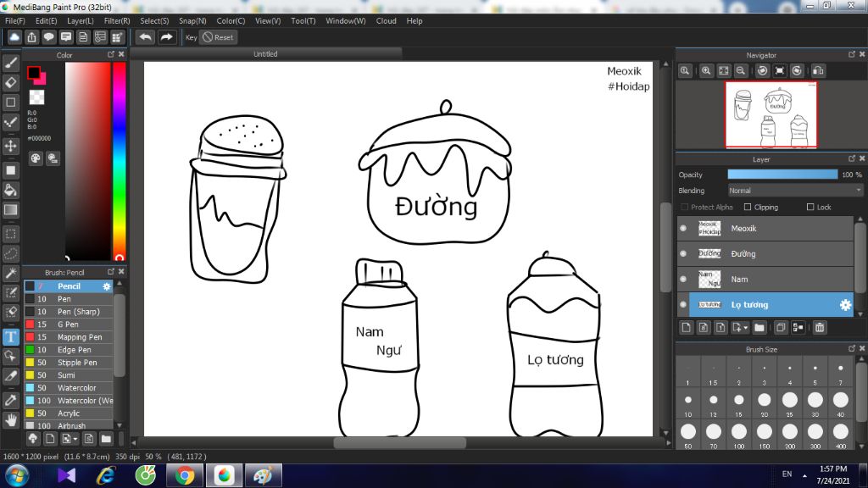This screenshot has height=488, width=868.
Task: Open the File menu
Action: click(15, 21)
